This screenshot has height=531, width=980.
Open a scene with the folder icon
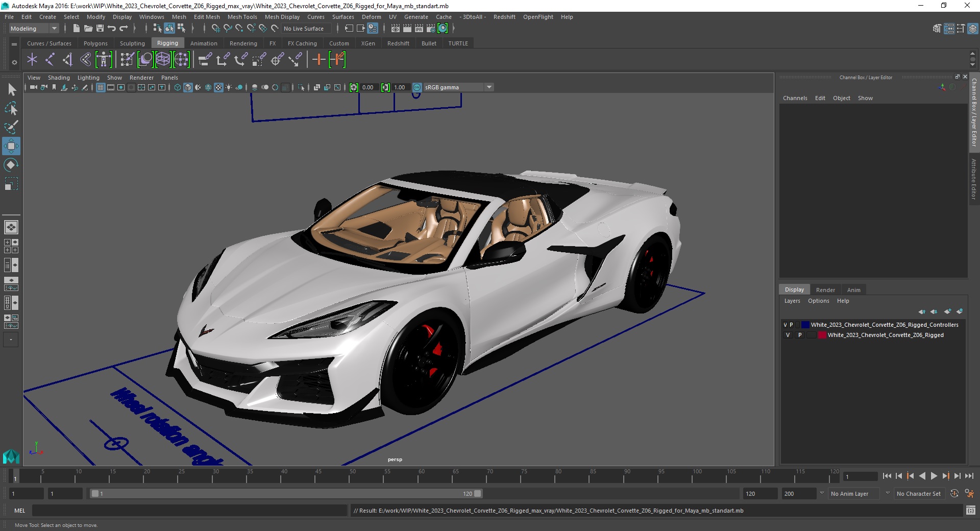point(88,29)
